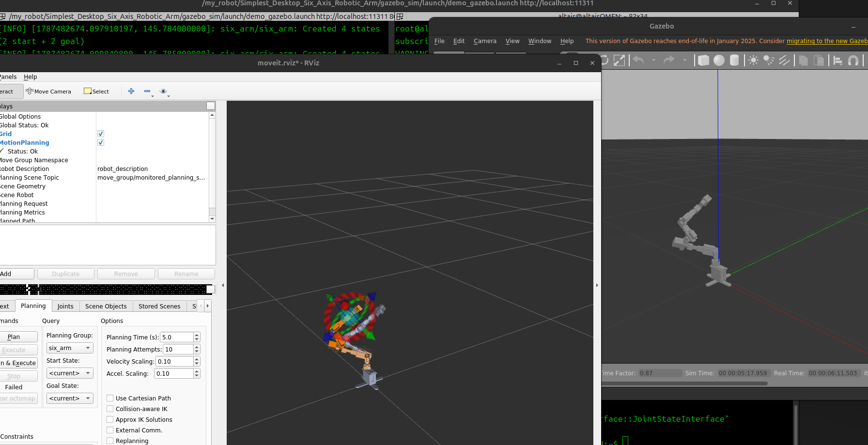The image size is (868, 445).
Task: Click the Planning Time input field
Action: click(177, 337)
